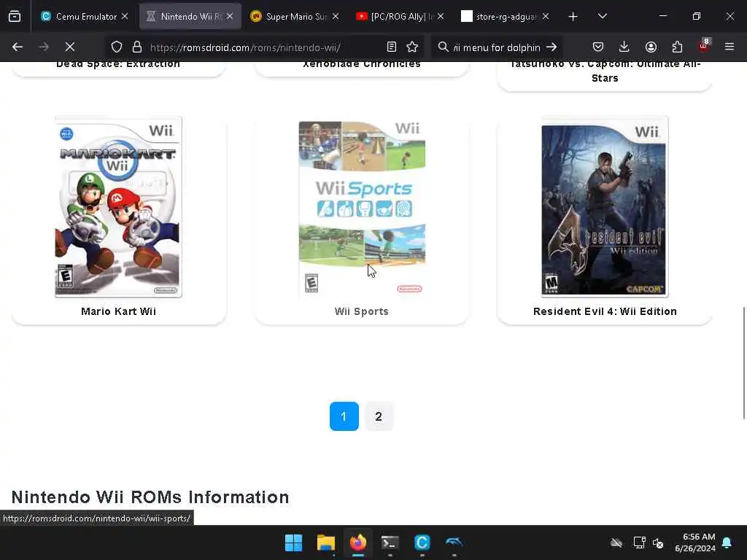
Task: Open Tatsunoko vs. Capcom: Ultimate All-Stars link
Action: coord(605,71)
